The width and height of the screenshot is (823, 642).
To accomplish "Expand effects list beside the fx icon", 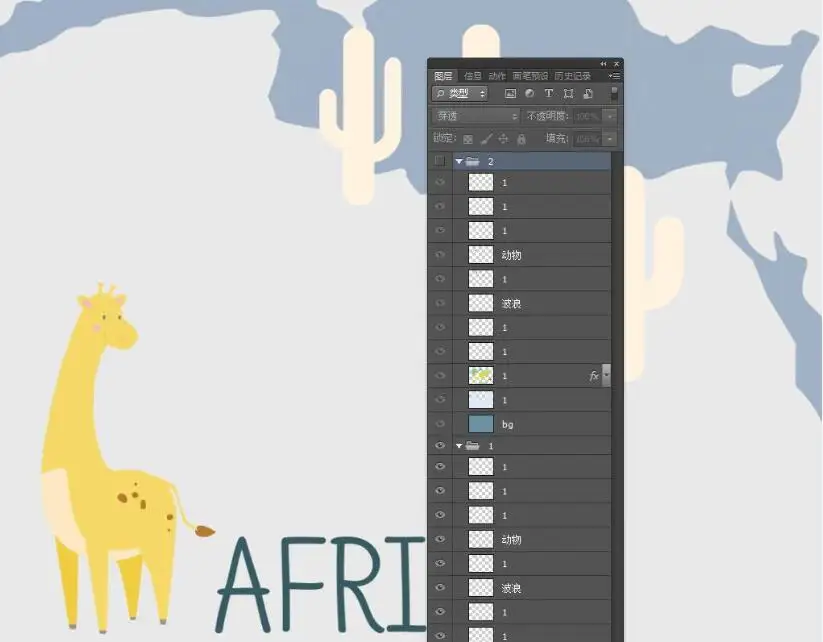I will 606,375.
